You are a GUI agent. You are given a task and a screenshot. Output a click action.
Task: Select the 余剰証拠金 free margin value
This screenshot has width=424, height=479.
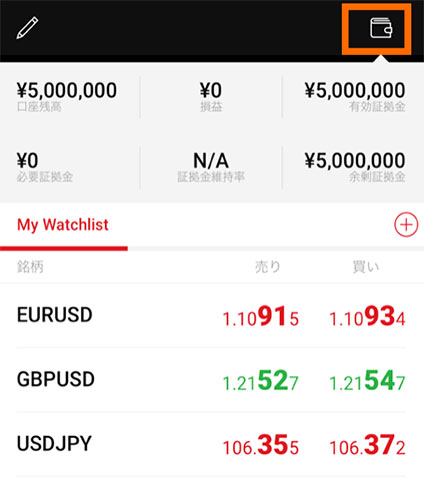pyautogui.click(x=355, y=160)
